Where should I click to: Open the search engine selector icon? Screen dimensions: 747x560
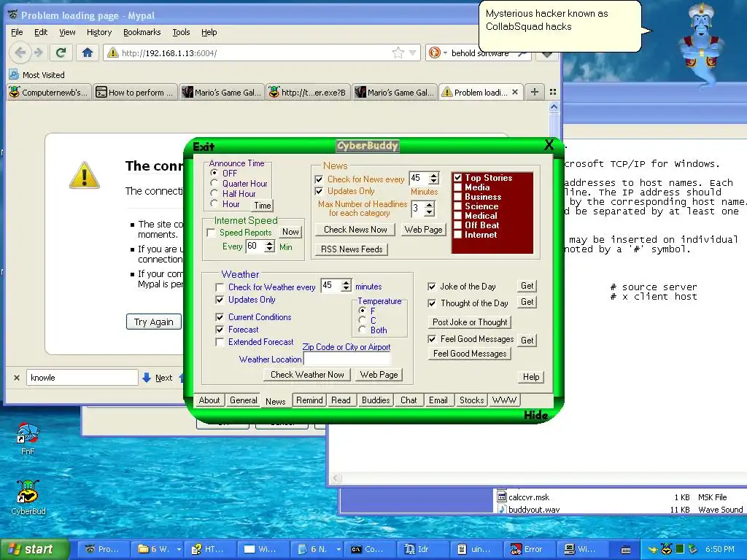pos(438,52)
